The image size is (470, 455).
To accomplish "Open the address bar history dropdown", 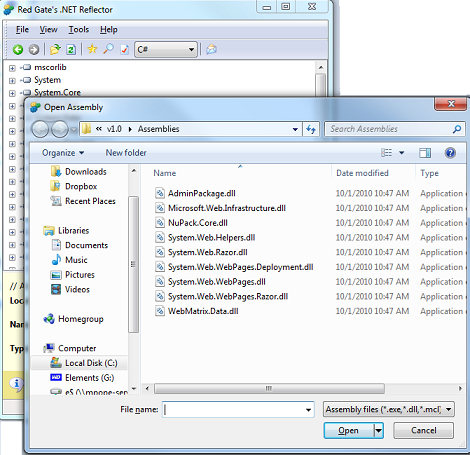I will click(295, 129).
